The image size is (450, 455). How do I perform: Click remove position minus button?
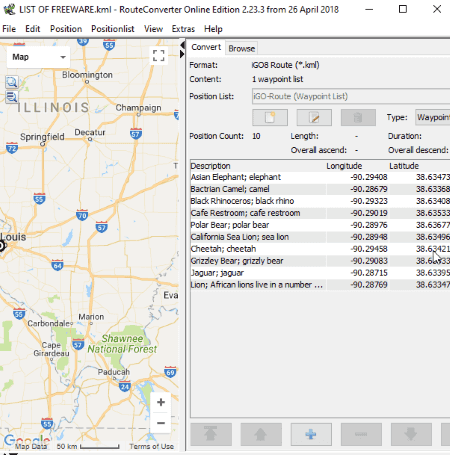361,434
